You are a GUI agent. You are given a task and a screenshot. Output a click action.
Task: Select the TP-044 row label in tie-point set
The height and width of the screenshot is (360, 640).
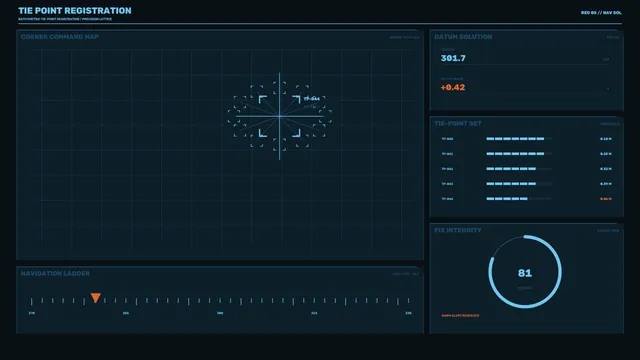point(447,199)
